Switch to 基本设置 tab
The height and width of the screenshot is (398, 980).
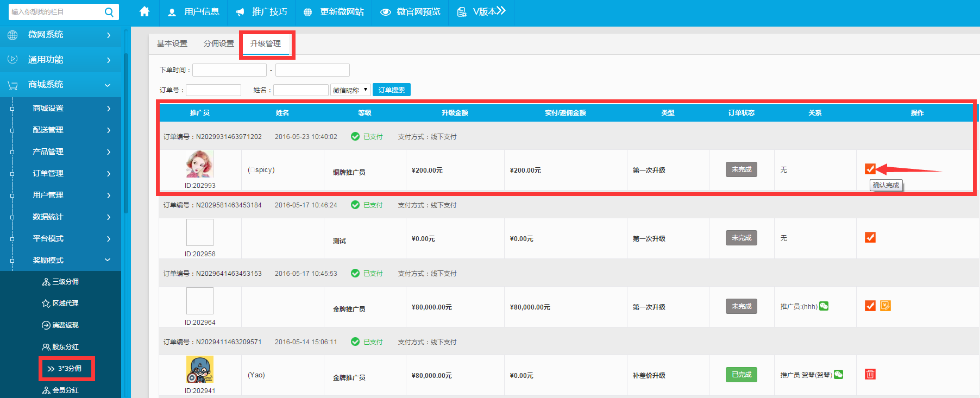coord(172,43)
